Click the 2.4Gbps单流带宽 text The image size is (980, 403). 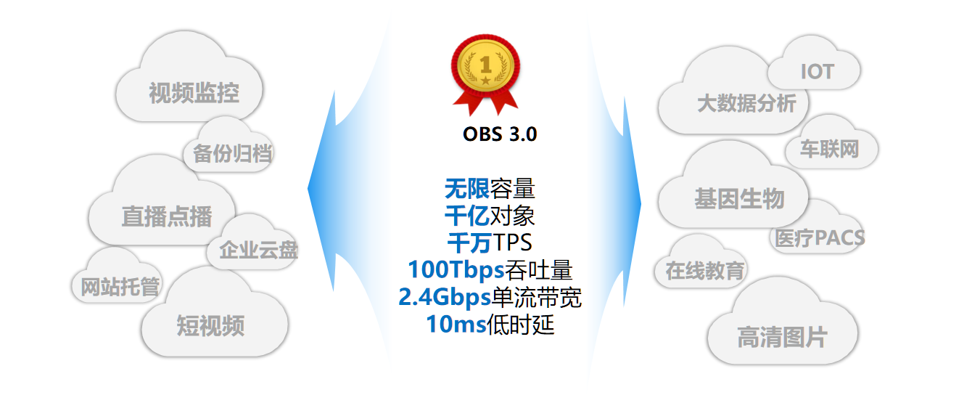coord(490,297)
